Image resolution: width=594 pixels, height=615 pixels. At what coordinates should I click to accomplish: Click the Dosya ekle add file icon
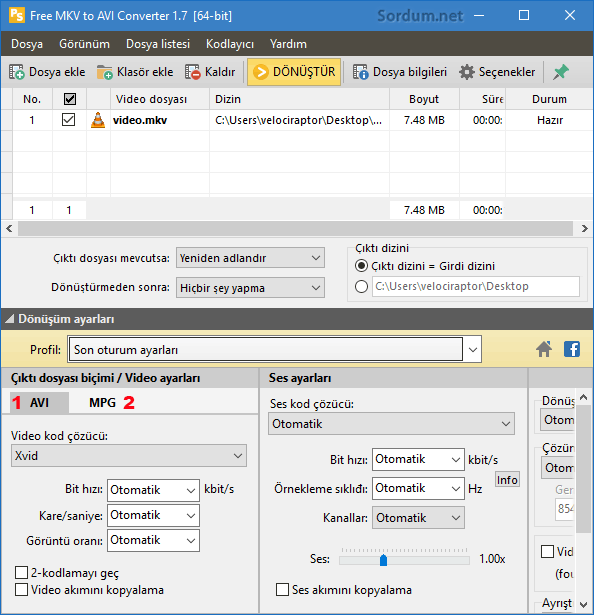[x=17, y=72]
